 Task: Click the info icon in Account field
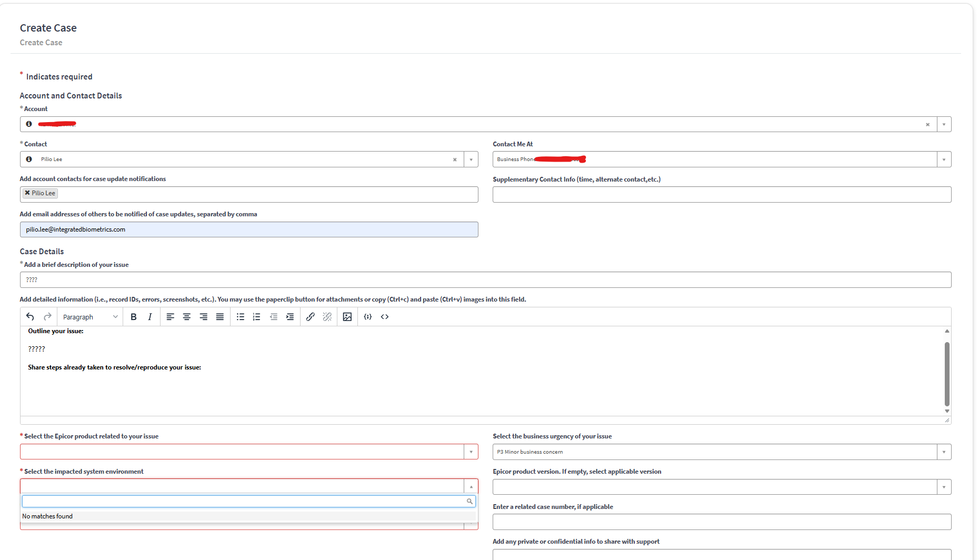(29, 124)
